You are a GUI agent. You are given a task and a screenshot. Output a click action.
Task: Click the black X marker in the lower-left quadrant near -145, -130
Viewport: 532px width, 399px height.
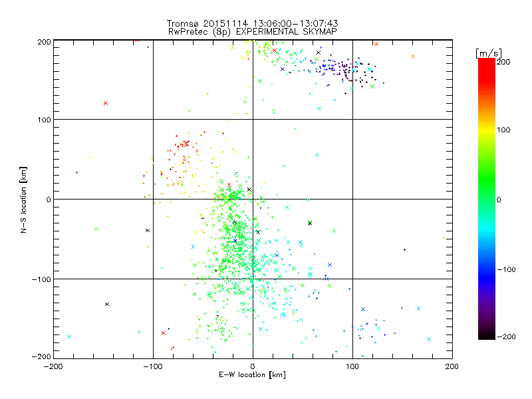pyautogui.click(x=107, y=305)
